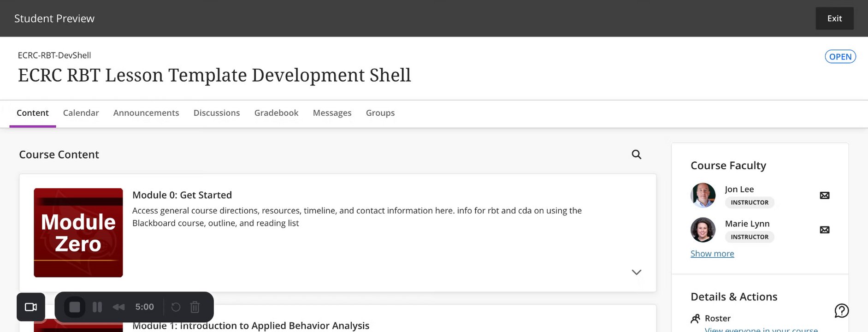Image resolution: width=868 pixels, height=332 pixels.
Task: Expand Module 0: Get Started
Action: (636, 272)
